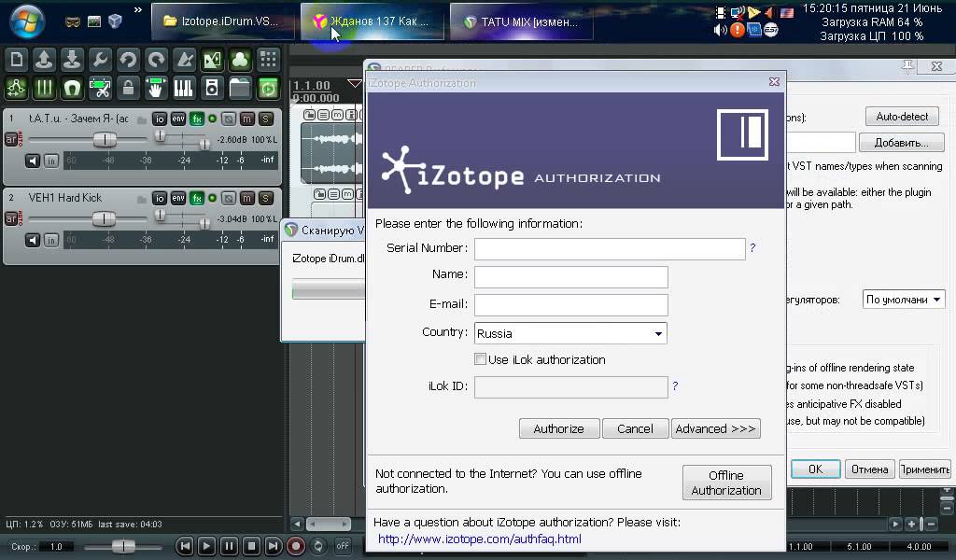Arm VEH1 Hard Kick track for recording

point(11,218)
